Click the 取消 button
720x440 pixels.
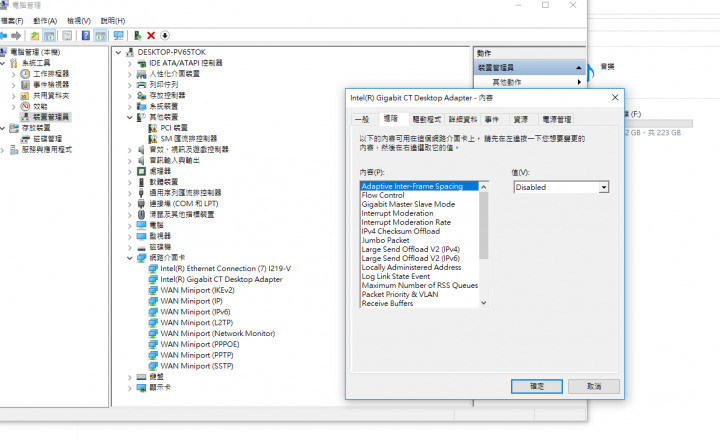coord(594,386)
